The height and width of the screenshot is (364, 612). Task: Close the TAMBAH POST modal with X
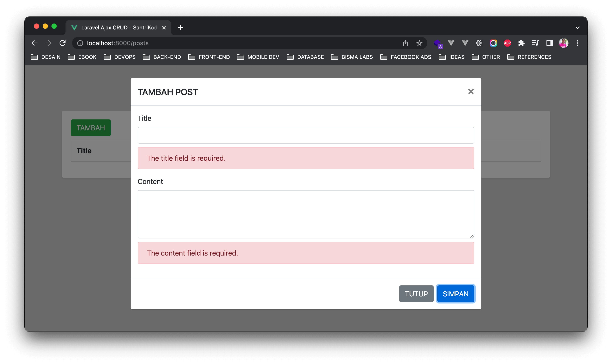pos(471,92)
